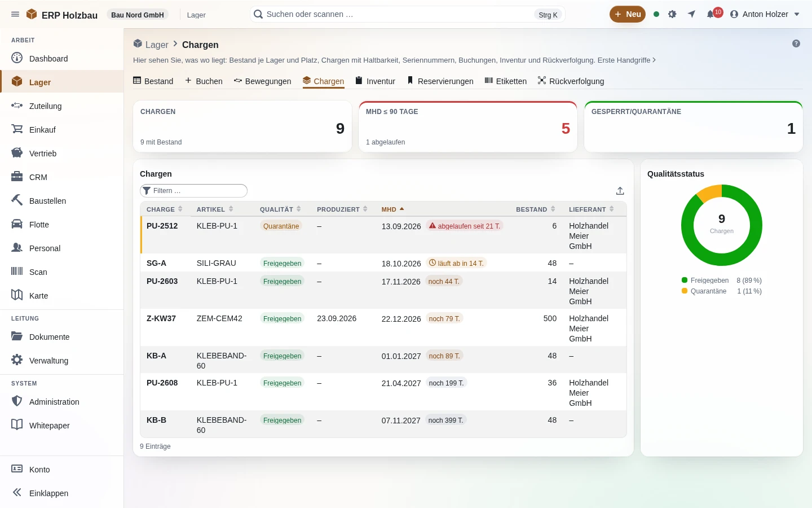Open the settings gear icon in top bar
Screen dimensions: 812x508
click(x=672, y=14)
